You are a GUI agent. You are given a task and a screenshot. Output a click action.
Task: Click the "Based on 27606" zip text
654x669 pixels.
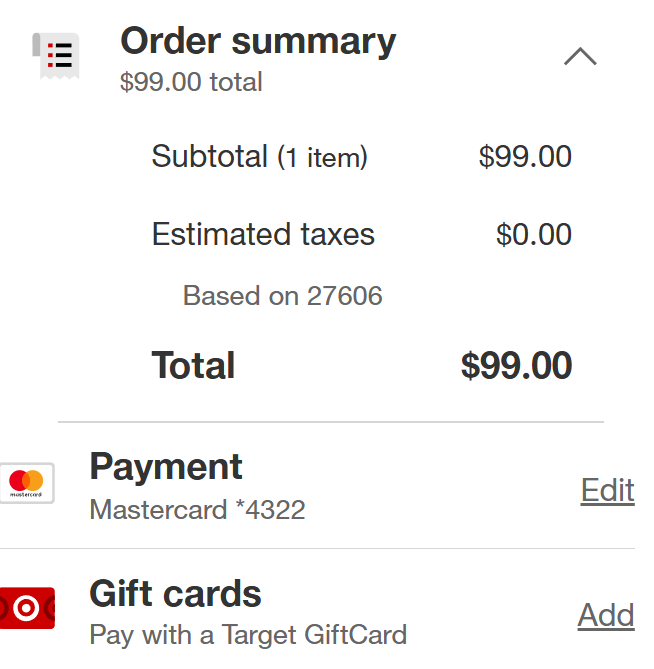(283, 296)
